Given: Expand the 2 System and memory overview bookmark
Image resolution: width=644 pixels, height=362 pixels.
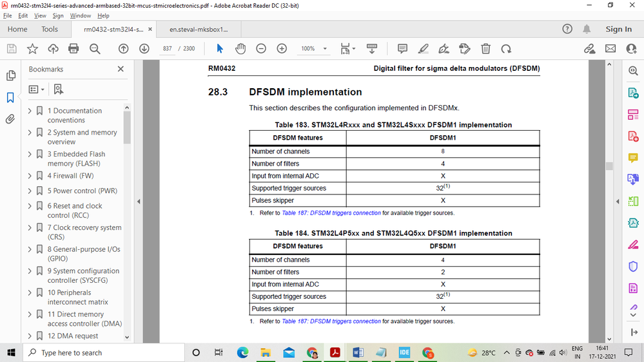Looking at the screenshot, I should (30, 133).
